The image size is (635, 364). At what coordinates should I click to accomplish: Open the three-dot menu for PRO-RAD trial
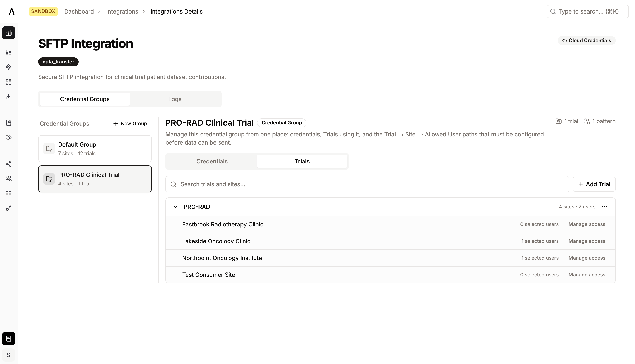pos(604,207)
